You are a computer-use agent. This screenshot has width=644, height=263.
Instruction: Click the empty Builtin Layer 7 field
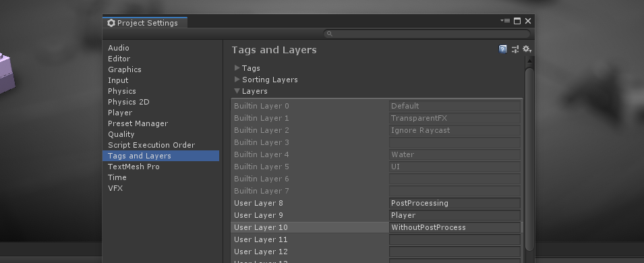coord(455,191)
